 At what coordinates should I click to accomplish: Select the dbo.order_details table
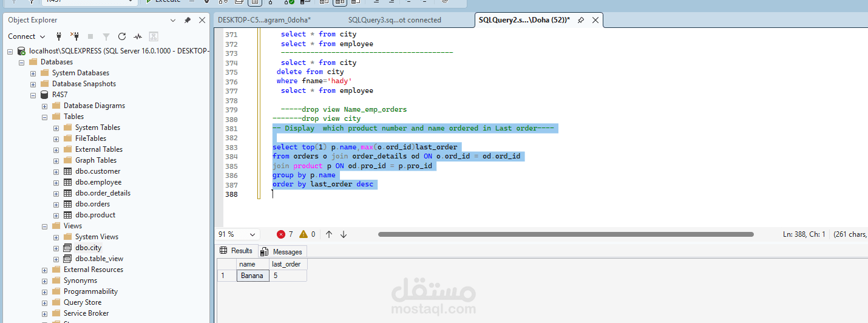tap(103, 193)
